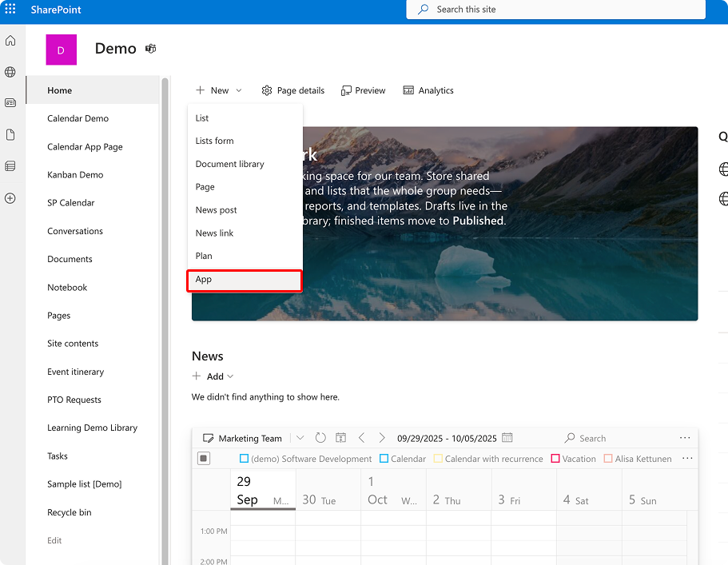This screenshot has height=565, width=728.
Task: Toggle the Vacation calendar checkbox
Action: pos(556,459)
